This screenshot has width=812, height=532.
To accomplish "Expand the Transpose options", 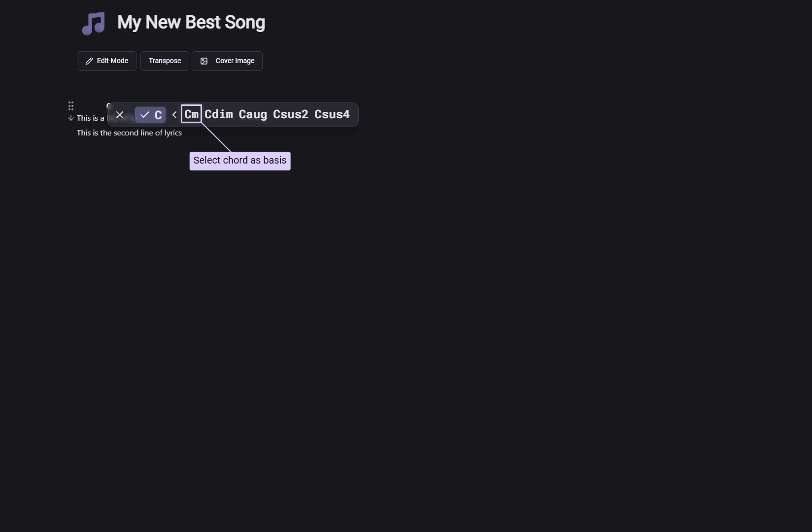I will click(165, 61).
